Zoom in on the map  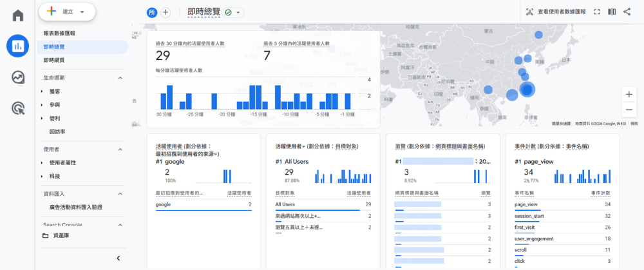[x=629, y=95]
